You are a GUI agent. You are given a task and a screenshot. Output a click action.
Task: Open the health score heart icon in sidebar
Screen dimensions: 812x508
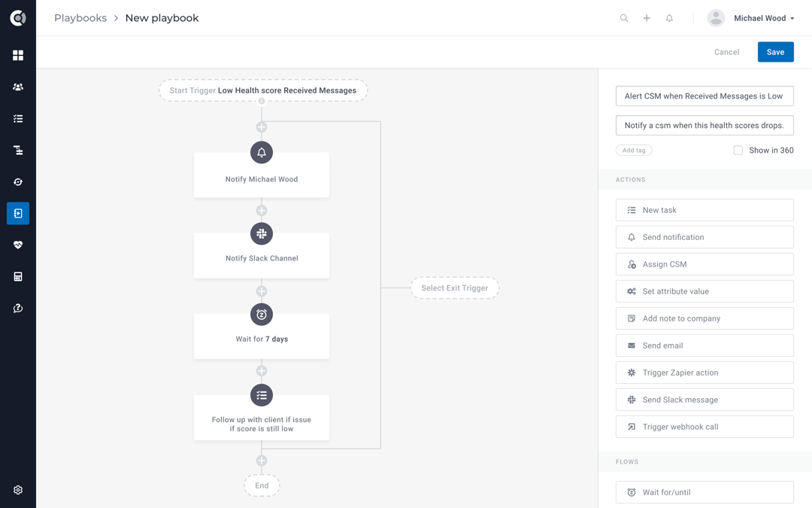(18, 245)
